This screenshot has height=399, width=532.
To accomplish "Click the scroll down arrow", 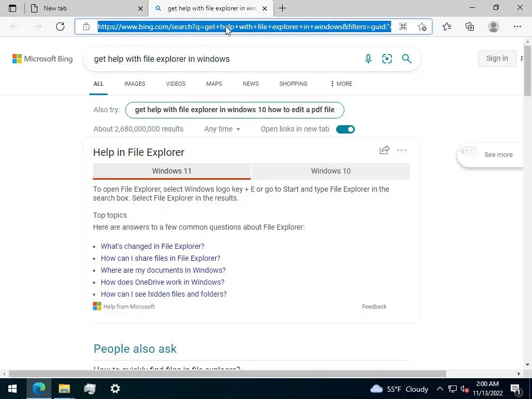I will [528, 365].
